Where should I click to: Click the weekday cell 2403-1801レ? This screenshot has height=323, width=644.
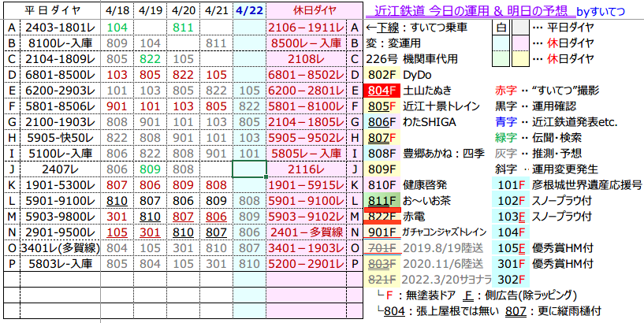pos(61,28)
